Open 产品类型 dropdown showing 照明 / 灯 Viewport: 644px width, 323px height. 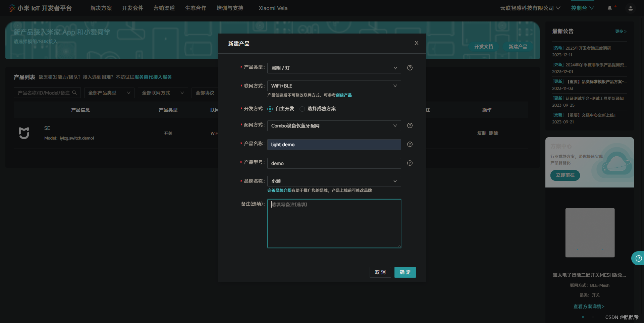click(x=334, y=68)
